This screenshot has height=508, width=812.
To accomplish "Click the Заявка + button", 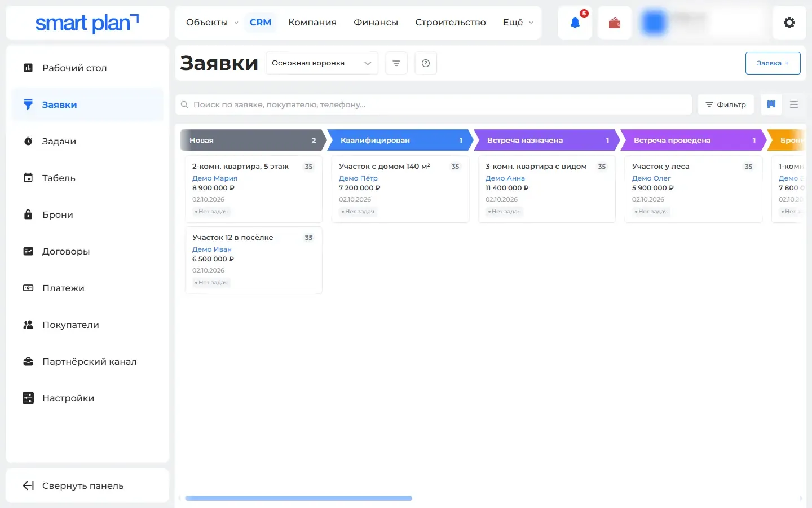I will coord(773,63).
